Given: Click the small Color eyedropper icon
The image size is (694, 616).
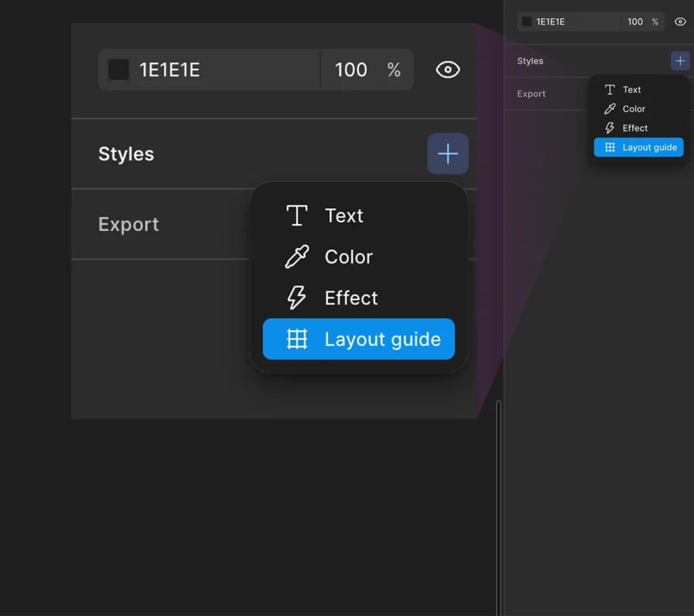Looking at the screenshot, I should [609, 109].
